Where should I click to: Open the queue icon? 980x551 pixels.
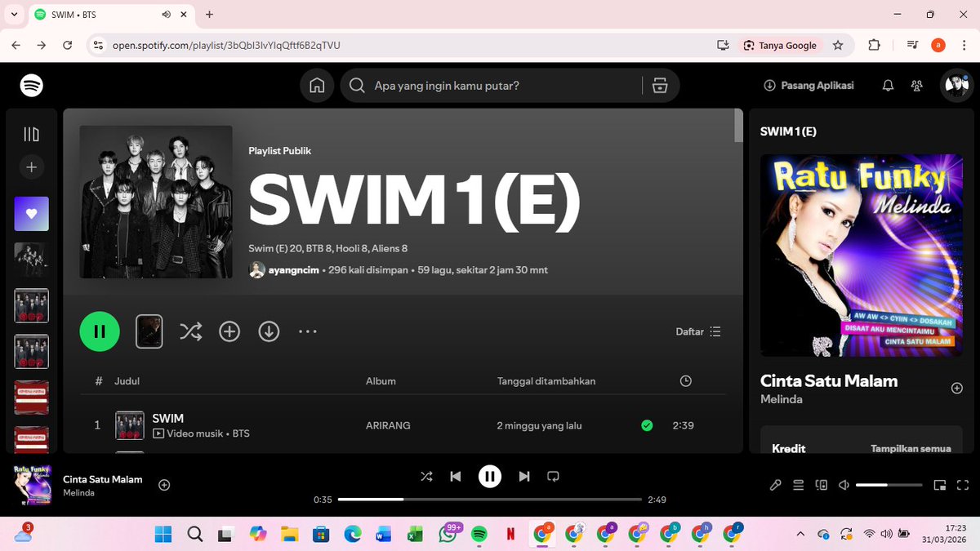[x=799, y=485]
